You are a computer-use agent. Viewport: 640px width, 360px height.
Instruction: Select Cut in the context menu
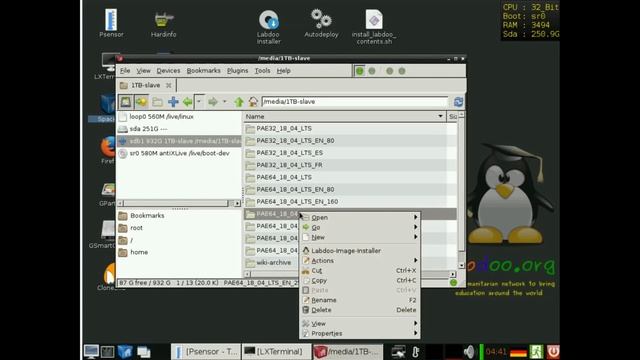click(x=360, y=271)
